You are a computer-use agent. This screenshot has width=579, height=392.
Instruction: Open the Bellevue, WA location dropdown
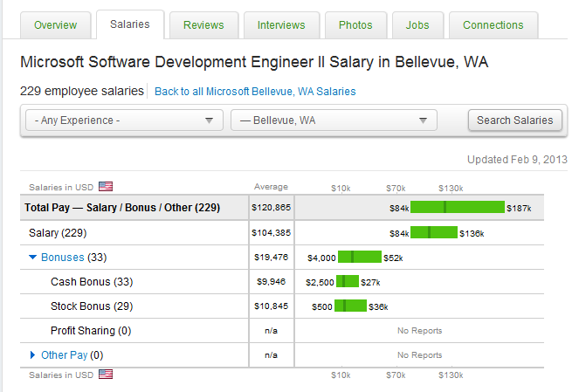334,120
